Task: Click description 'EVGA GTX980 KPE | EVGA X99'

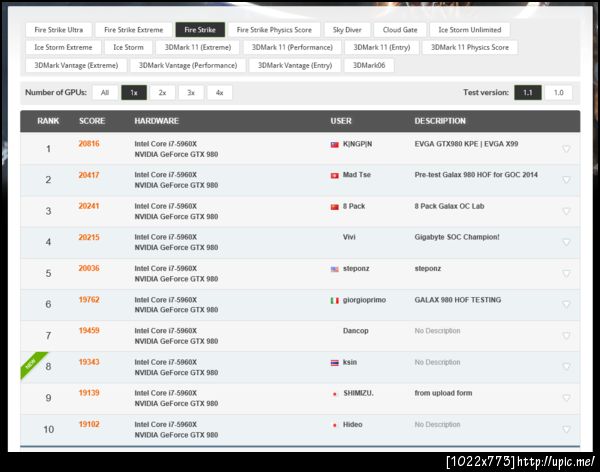Action: tap(466, 144)
